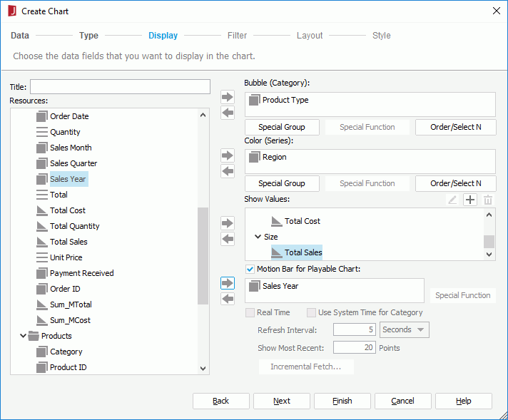Click the Payment Received field icon
The height and width of the screenshot is (420, 508).
pos(42,273)
